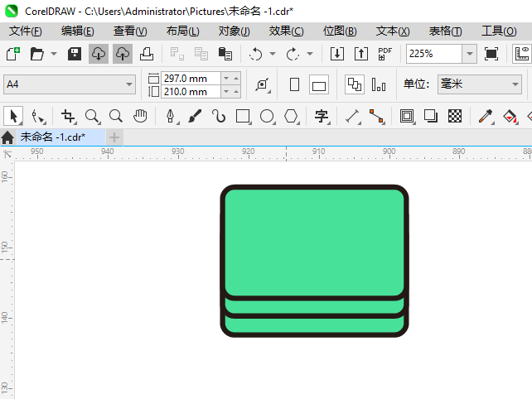Open the units dropdown showing 毫米
Image resolution: width=532 pixels, height=399 pixels.
pos(480,84)
